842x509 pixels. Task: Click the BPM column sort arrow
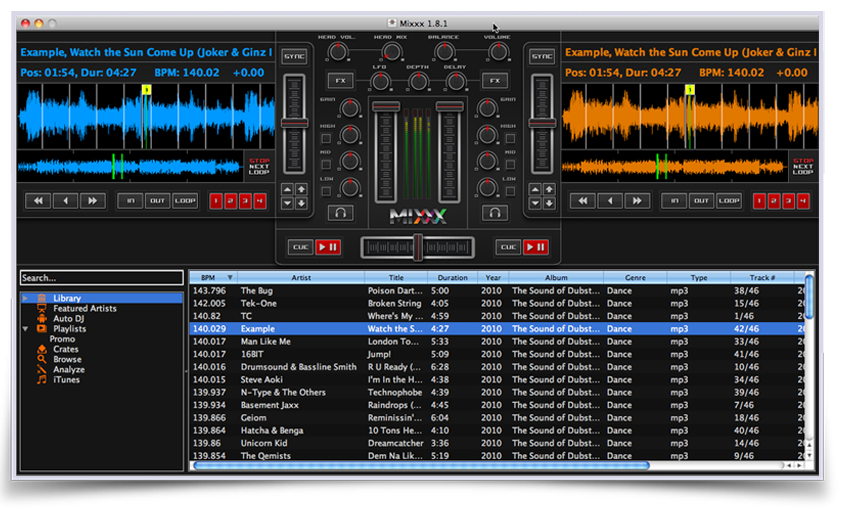pos(231,278)
